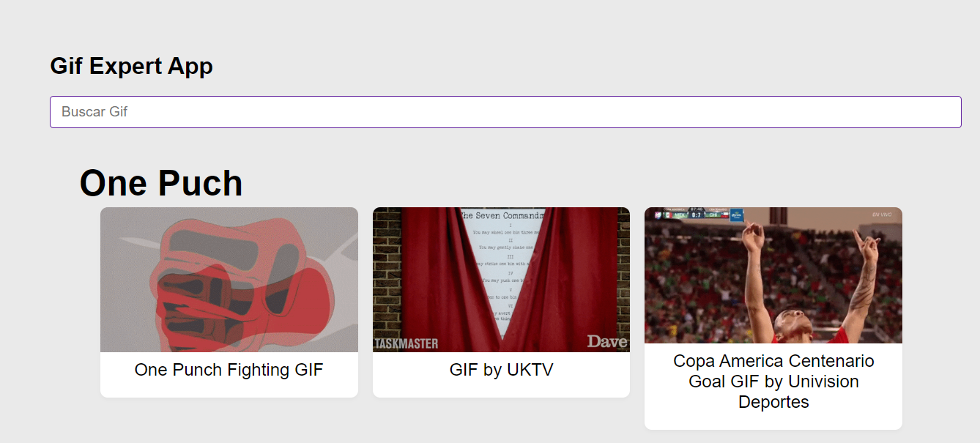Open the Taskmaster red curtain GIF thumbnail
The height and width of the screenshot is (443, 980).
(501, 280)
